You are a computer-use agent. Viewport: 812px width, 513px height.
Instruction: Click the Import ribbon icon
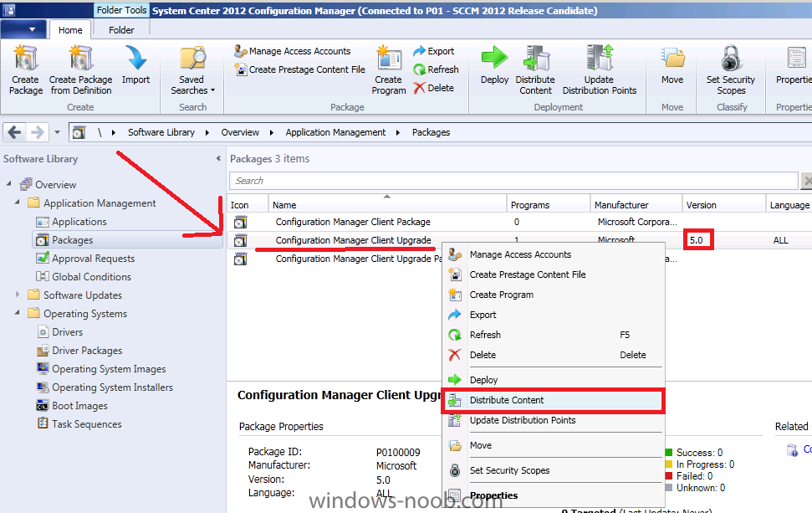(135, 58)
